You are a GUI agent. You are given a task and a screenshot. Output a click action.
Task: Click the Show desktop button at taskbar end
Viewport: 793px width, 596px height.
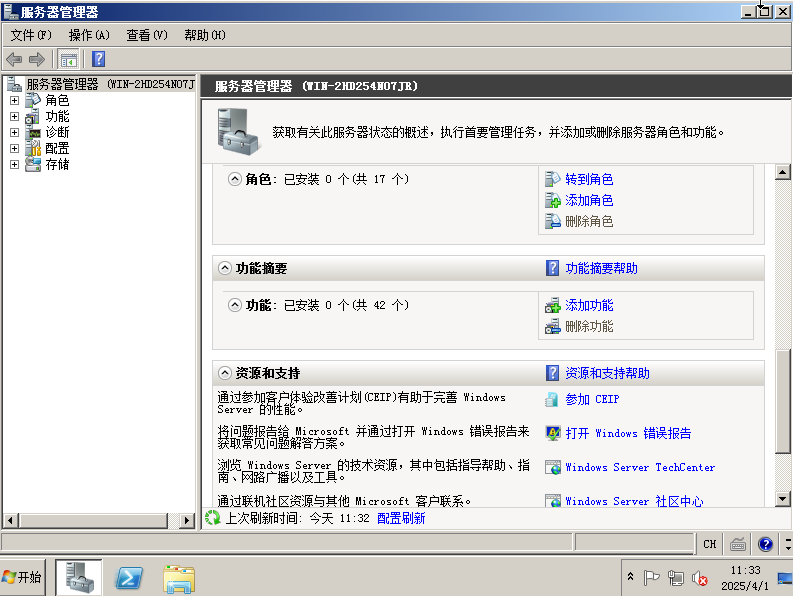(785, 577)
